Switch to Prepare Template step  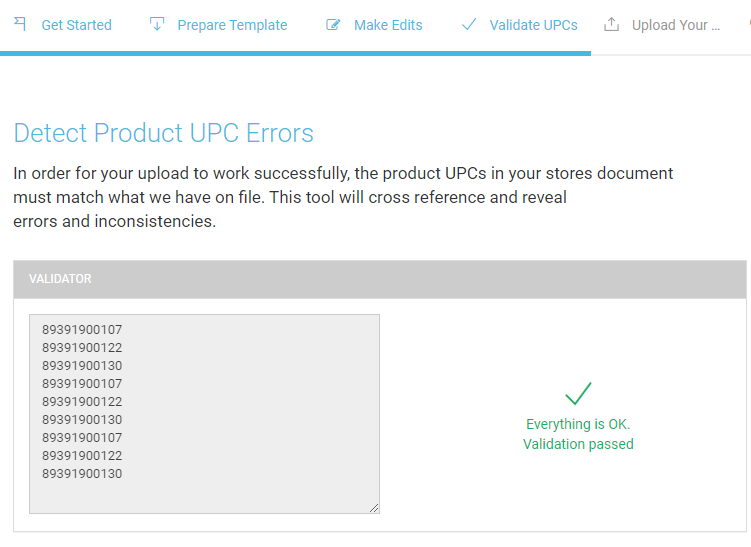tap(232, 25)
